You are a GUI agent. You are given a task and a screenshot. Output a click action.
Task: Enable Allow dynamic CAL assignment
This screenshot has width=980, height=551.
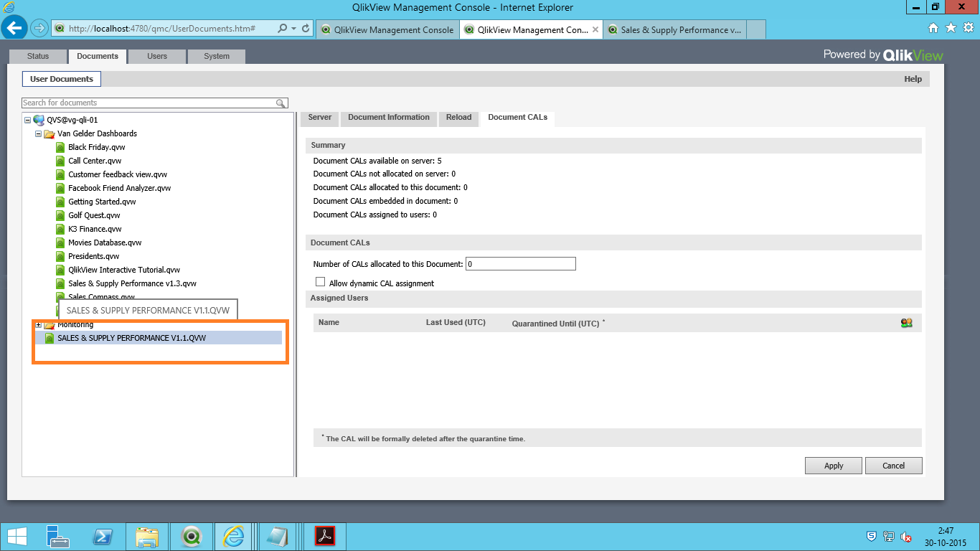pos(321,283)
